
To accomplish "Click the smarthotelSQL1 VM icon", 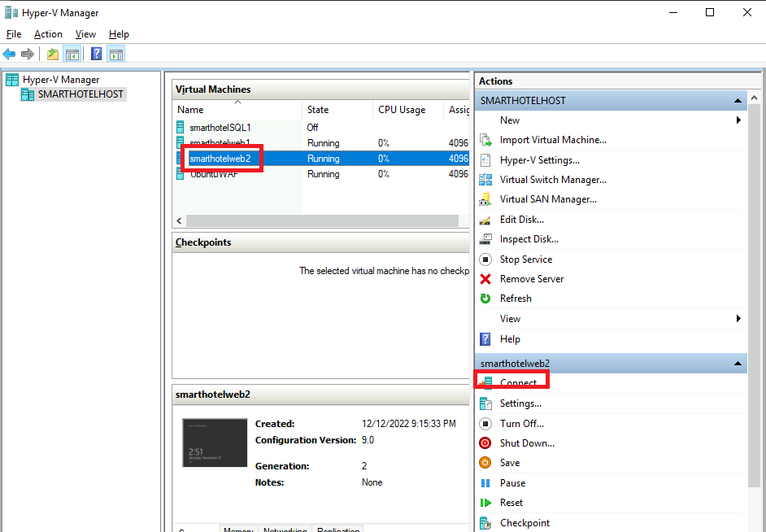I will [181, 128].
